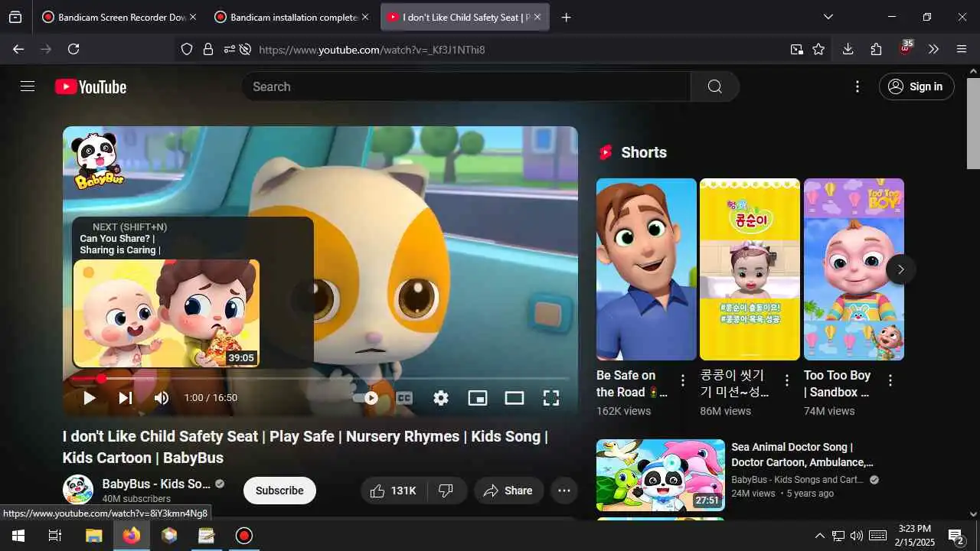Bookmark this page with the star
The image size is (980, 551).
tap(818, 50)
